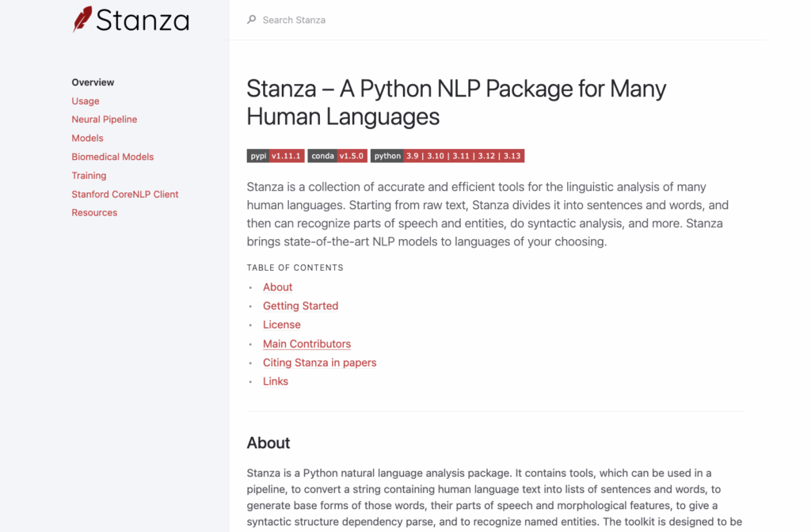The width and height of the screenshot is (811, 532).
Task: Open the Usage sidebar page
Action: coord(86,101)
